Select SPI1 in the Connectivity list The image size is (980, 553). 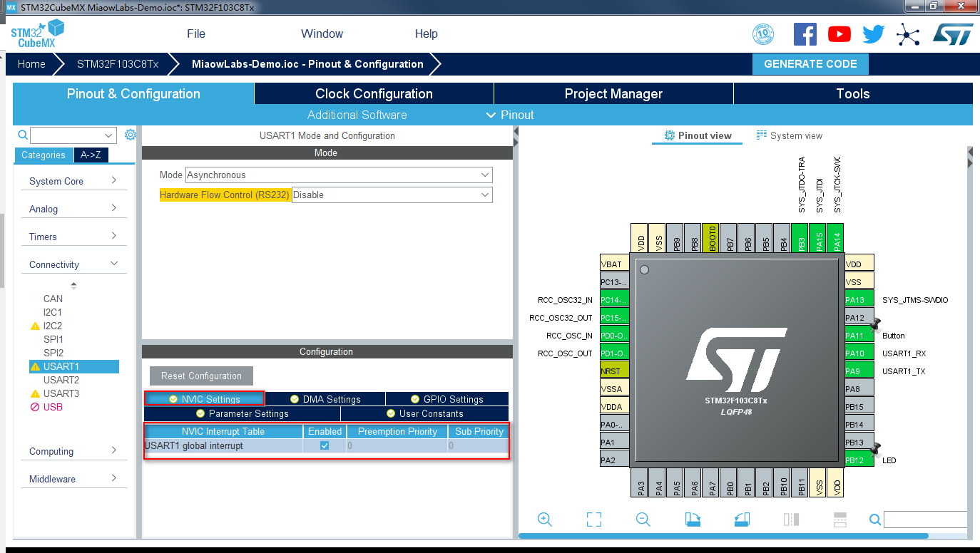pyautogui.click(x=53, y=339)
